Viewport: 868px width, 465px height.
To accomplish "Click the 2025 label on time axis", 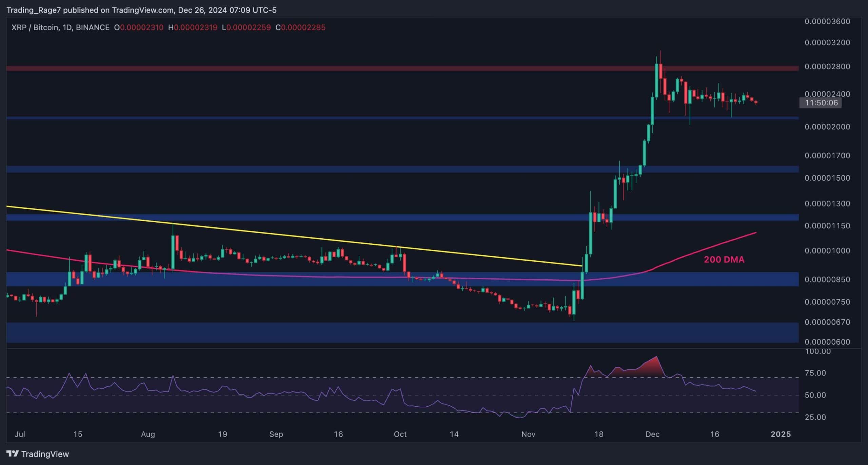I will click(781, 434).
